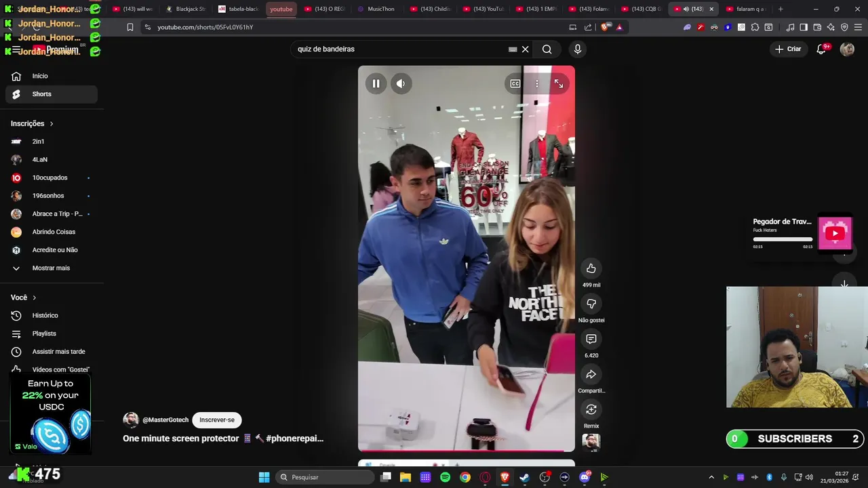Select Shorts in the sidebar
This screenshot has width=868, height=488.
coord(52,94)
